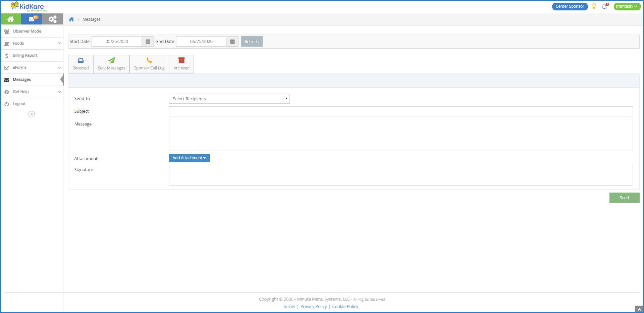
Task: Expand the Get Help sidebar menu
Action: (32, 92)
